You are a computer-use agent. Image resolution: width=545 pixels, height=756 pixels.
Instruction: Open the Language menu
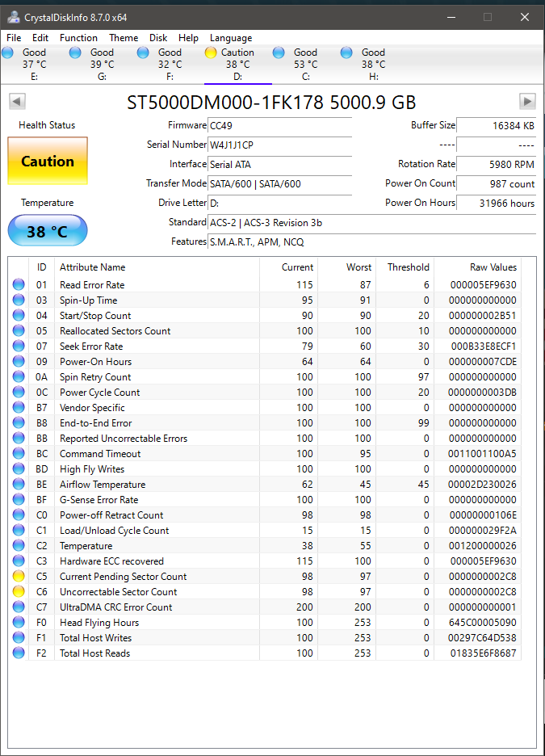[x=231, y=38]
